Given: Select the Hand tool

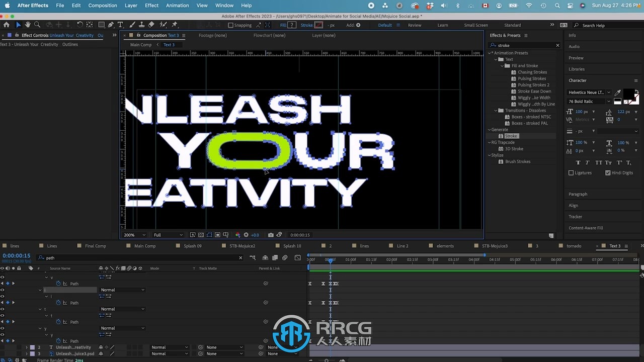Looking at the screenshot, I should [x=28, y=25].
